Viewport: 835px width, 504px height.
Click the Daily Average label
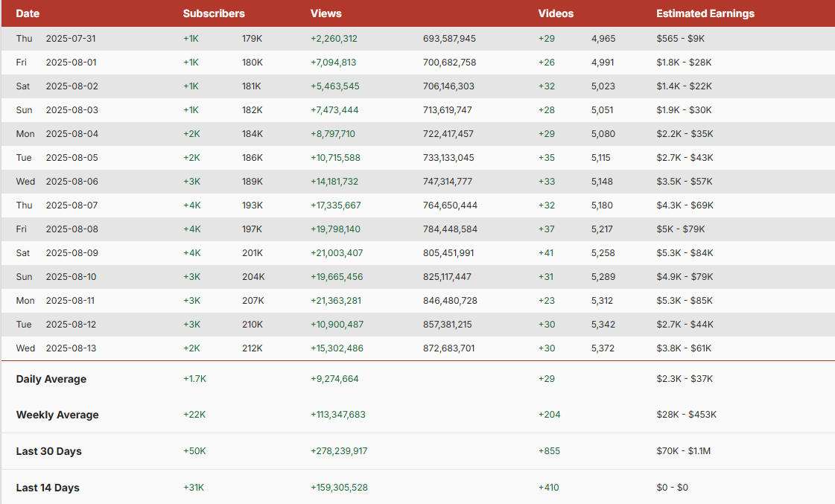click(x=51, y=379)
